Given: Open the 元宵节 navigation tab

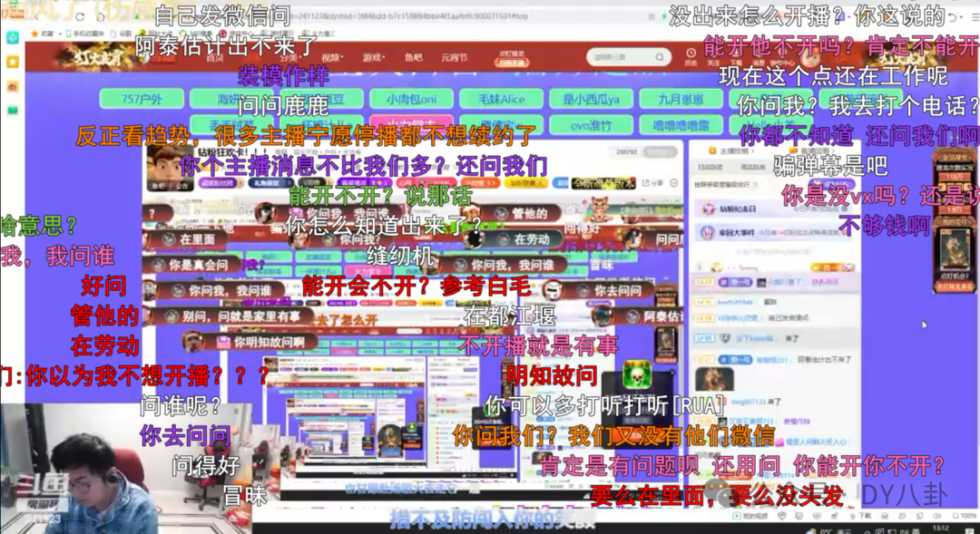Looking at the screenshot, I should 454,57.
